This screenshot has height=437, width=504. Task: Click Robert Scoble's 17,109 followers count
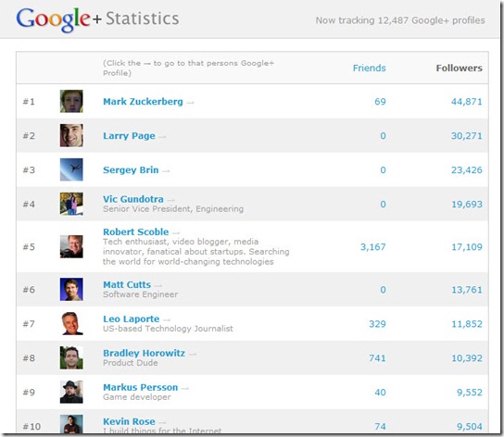pos(467,247)
